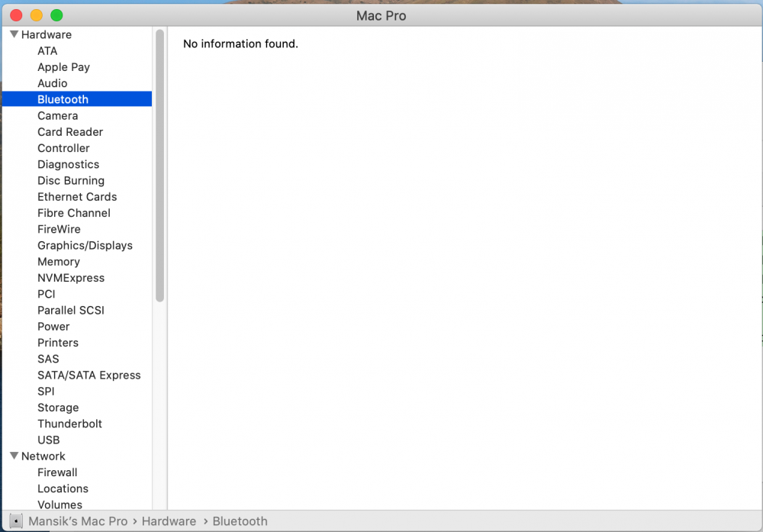Open Graphics/Displays details
The image size is (763, 532).
85,245
